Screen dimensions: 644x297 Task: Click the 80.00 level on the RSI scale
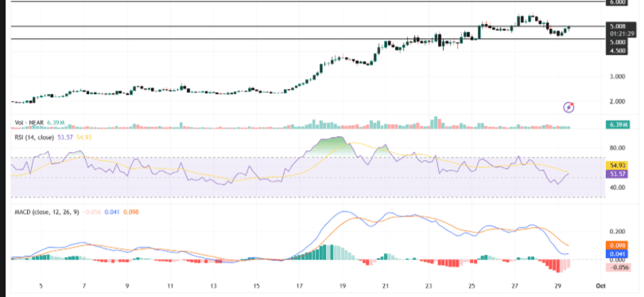(617, 147)
